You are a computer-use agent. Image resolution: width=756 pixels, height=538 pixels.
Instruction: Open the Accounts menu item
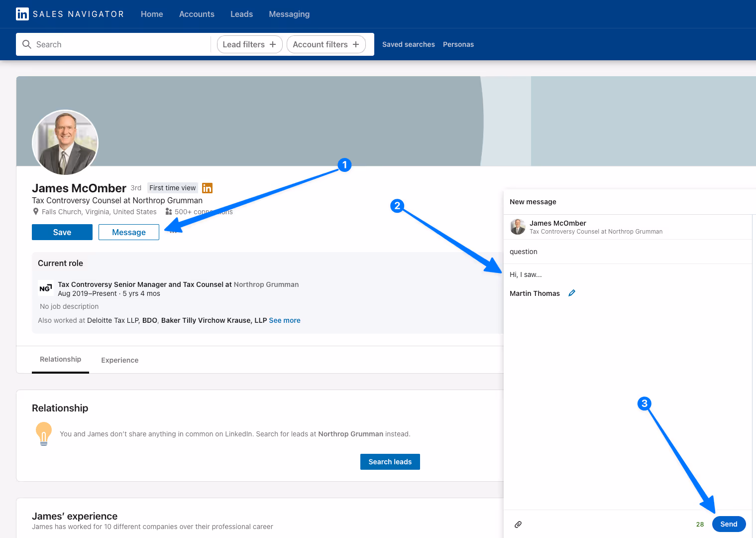197,14
